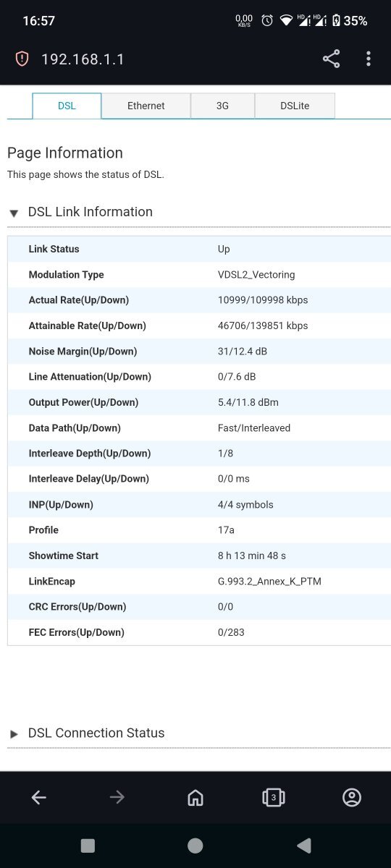
Task: Switch to the DSLite tab
Action: coord(295,106)
